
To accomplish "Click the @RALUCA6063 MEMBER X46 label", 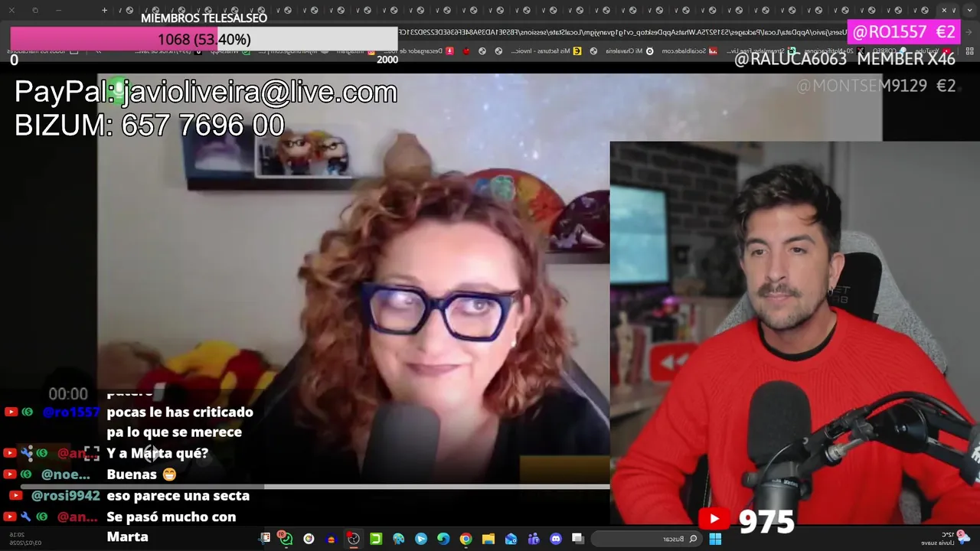I will pyautogui.click(x=844, y=59).
